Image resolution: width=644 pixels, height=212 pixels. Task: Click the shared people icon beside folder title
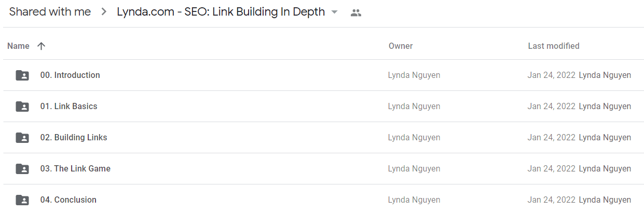click(355, 12)
